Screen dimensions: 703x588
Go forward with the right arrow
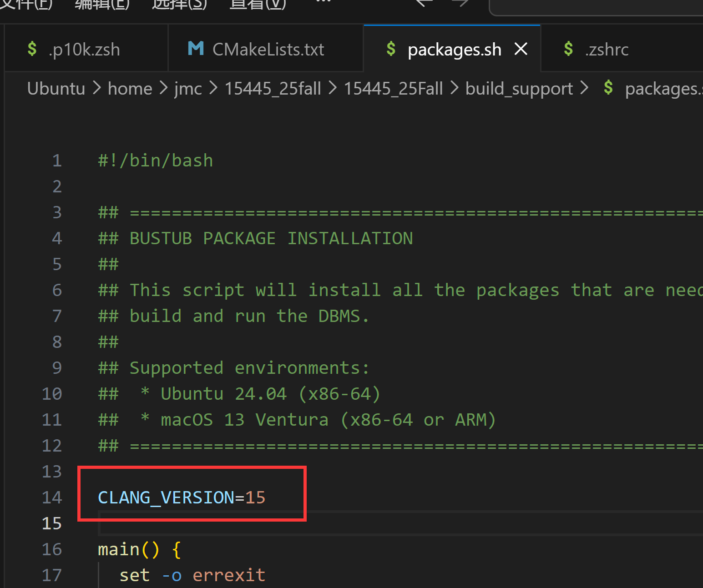(460, 4)
